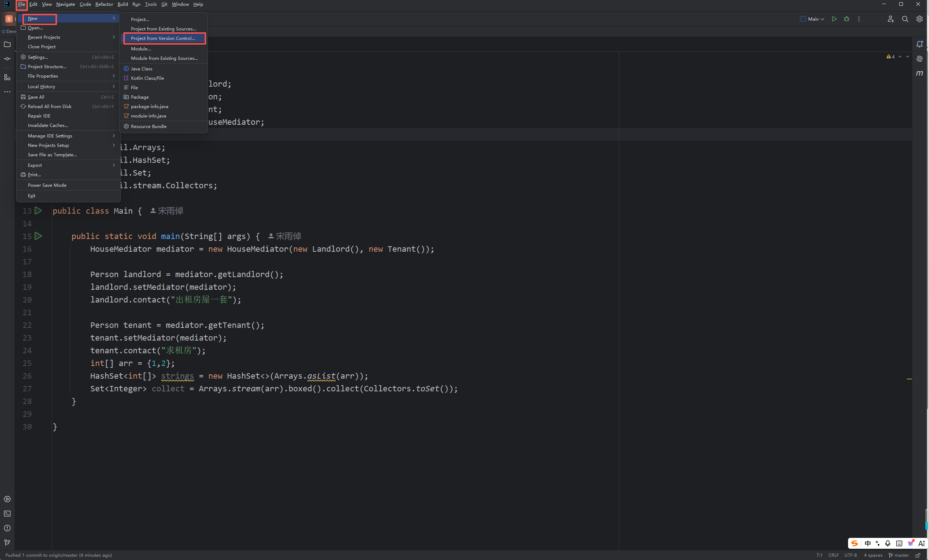Click the warnings count indicator
The height and width of the screenshot is (560, 929).
coord(891,57)
